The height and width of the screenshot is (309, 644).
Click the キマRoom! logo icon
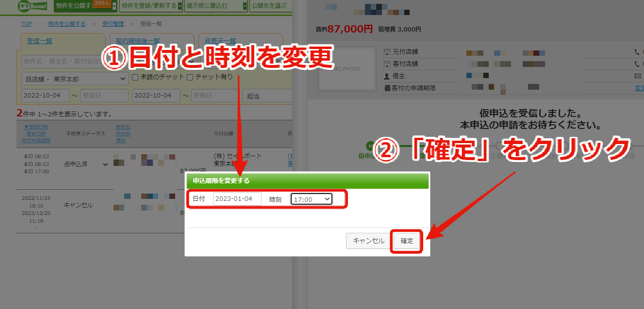pos(32,6)
